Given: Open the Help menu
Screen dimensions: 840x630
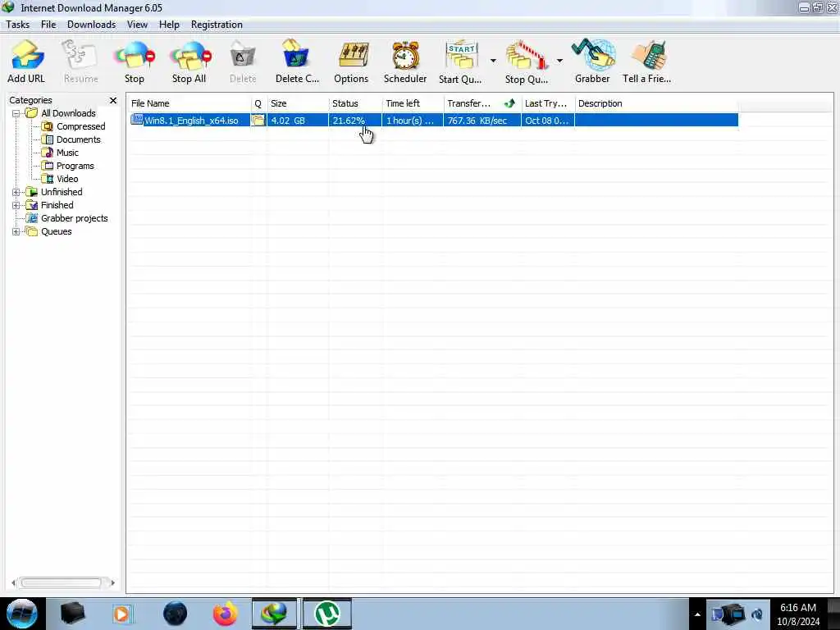Looking at the screenshot, I should click(169, 25).
